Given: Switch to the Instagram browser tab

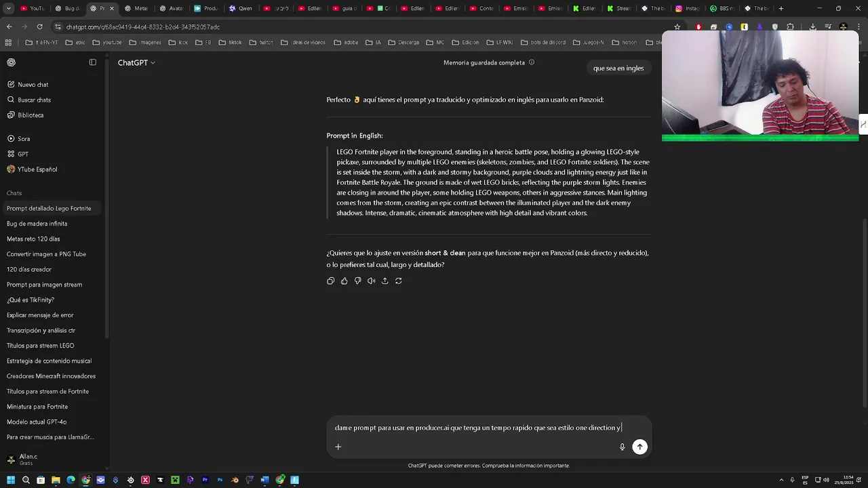Looking at the screenshot, I should [x=688, y=8].
